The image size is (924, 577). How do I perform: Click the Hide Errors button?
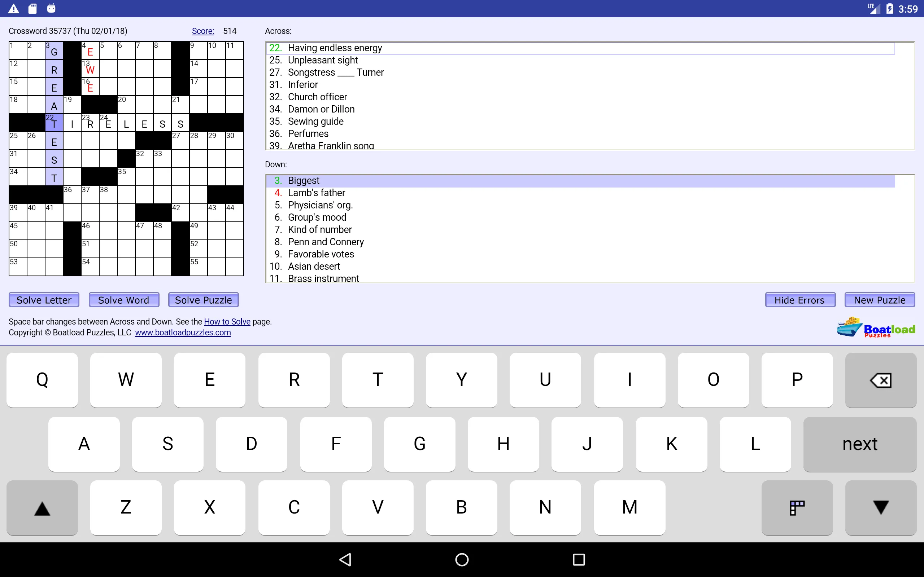coord(799,299)
